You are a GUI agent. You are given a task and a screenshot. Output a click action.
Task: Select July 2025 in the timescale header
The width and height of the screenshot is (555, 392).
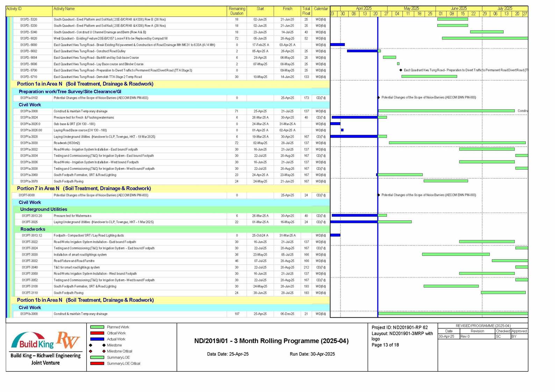[505, 8]
